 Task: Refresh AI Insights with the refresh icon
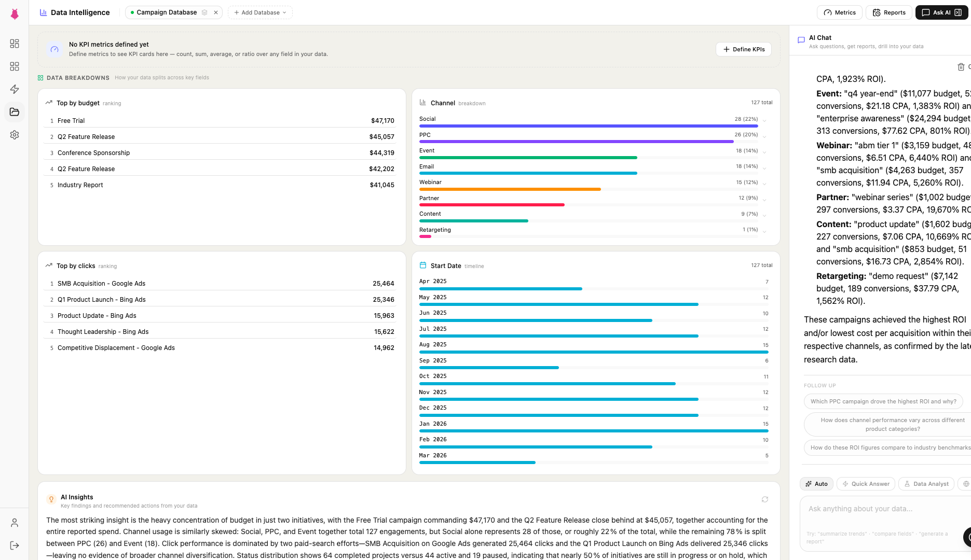coord(764,499)
